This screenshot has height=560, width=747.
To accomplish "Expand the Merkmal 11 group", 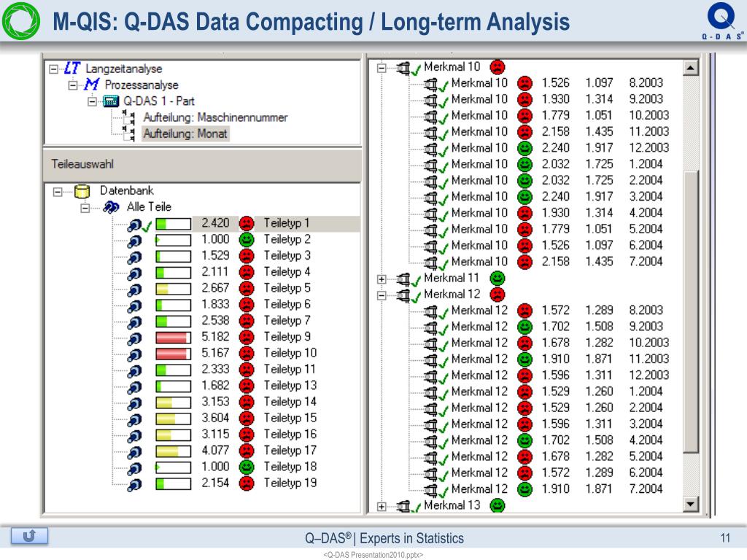I will coord(381,279).
